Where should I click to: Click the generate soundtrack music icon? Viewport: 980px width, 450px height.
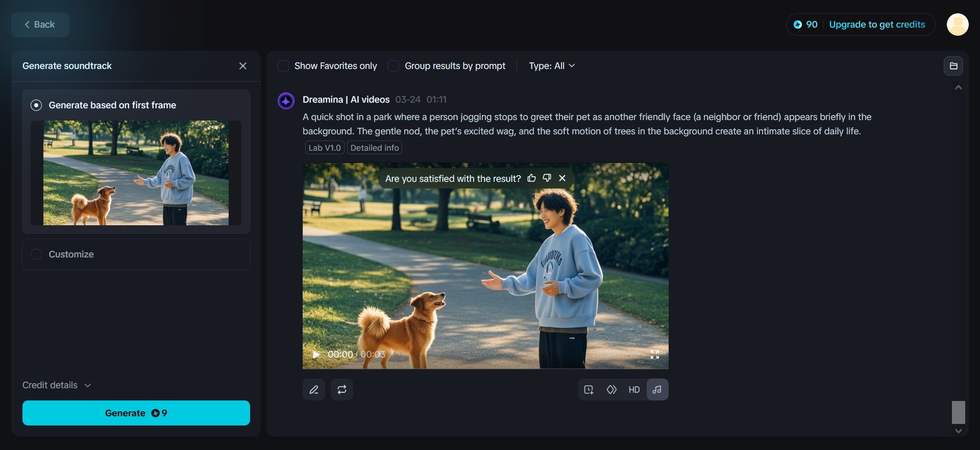657,390
